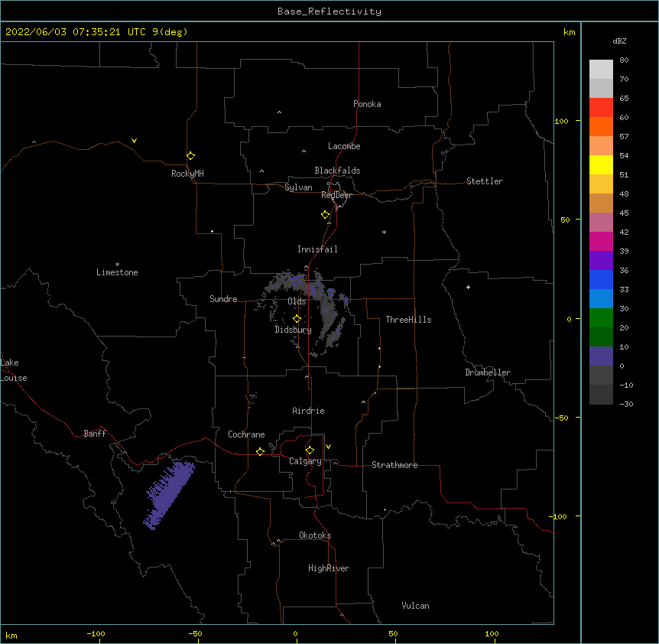Select the Lacombe city label
Image resolution: width=659 pixels, height=644 pixels.
344,146
